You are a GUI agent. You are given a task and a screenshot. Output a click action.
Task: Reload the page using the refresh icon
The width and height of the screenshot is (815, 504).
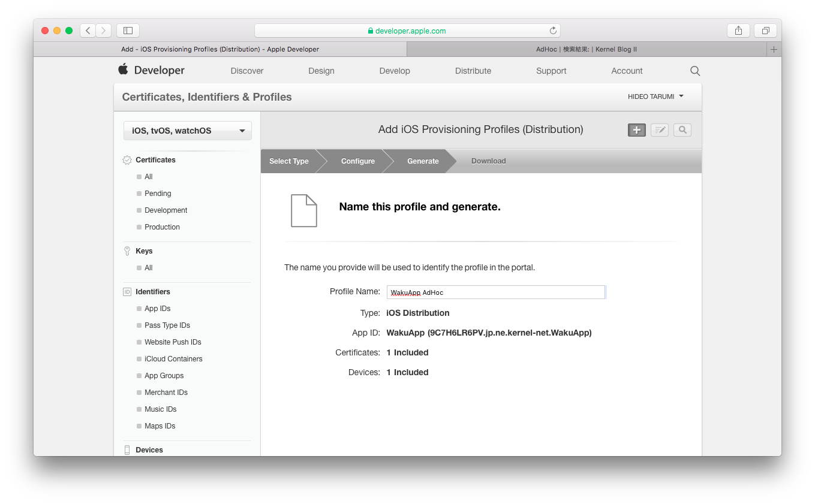(x=552, y=31)
